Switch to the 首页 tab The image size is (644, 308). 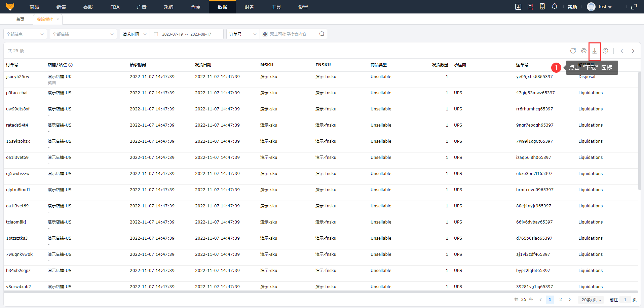(x=20, y=19)
